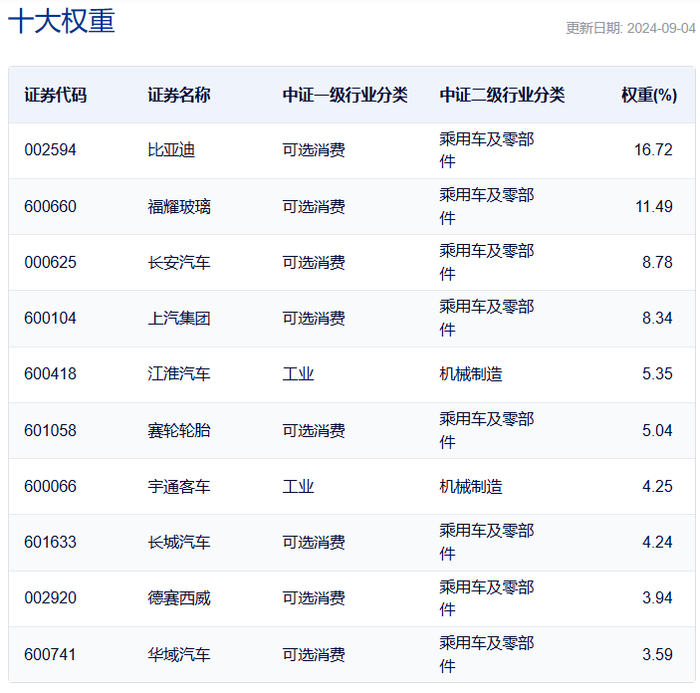Image resolution: width=700 pixels, height=693 pixels.
Task: Select security code 002920
Action: (x=50, y=598)
